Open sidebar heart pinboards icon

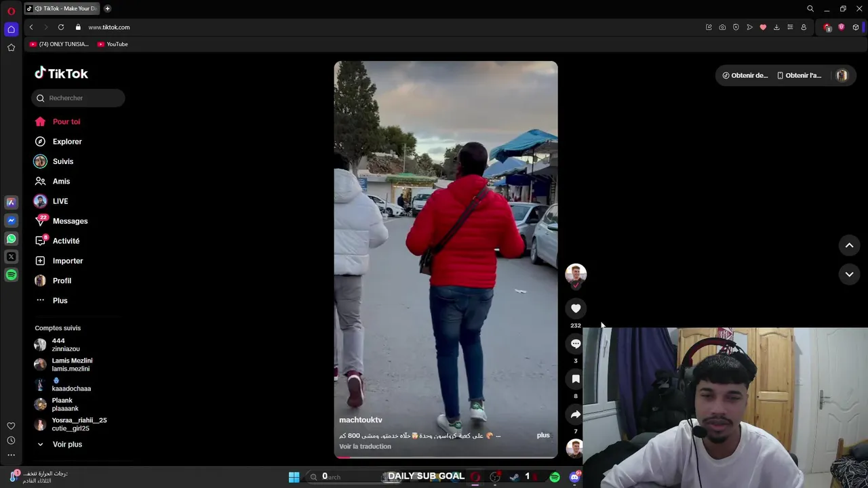[11, 426]
